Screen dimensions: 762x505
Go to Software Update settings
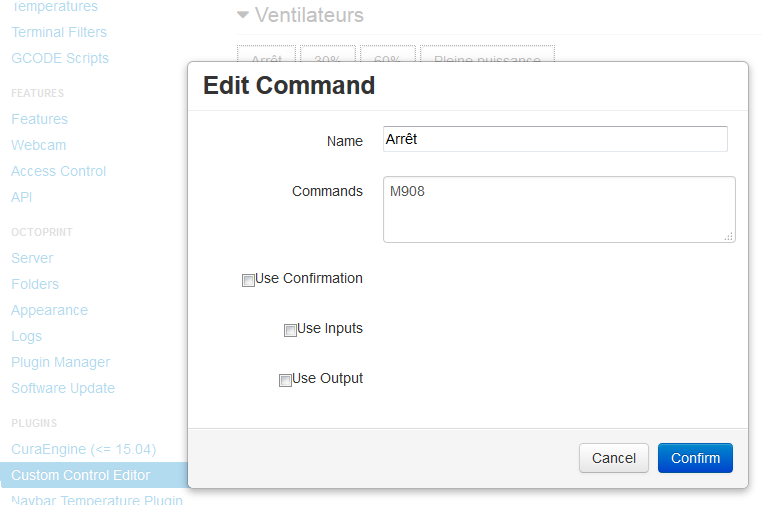(63, 388)
